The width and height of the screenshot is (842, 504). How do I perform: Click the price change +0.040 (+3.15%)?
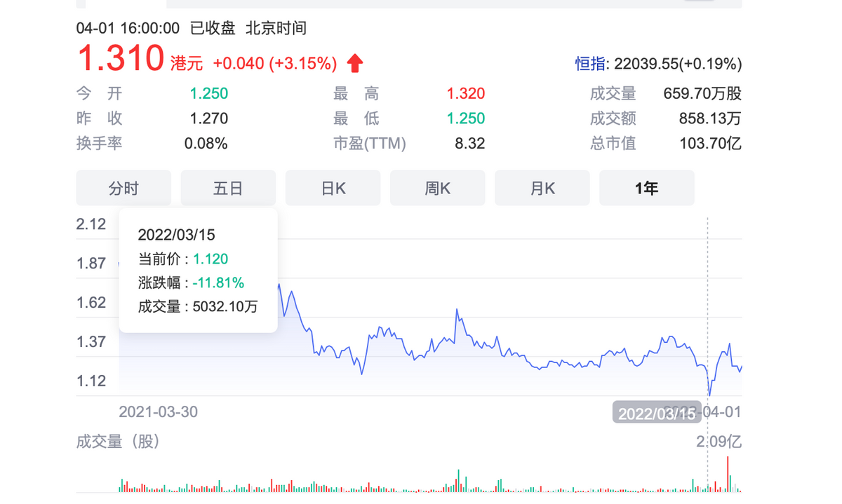275,64
